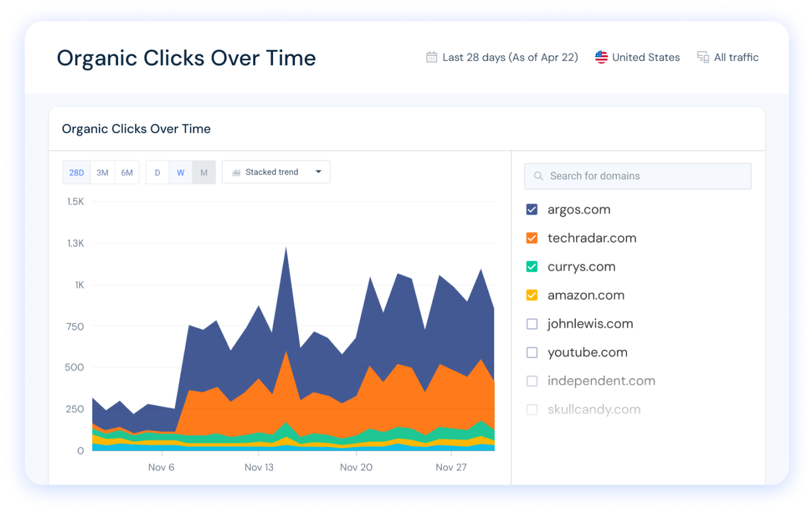
Task: Uncheck currys.com to hide its data
Action: [532, 266]
